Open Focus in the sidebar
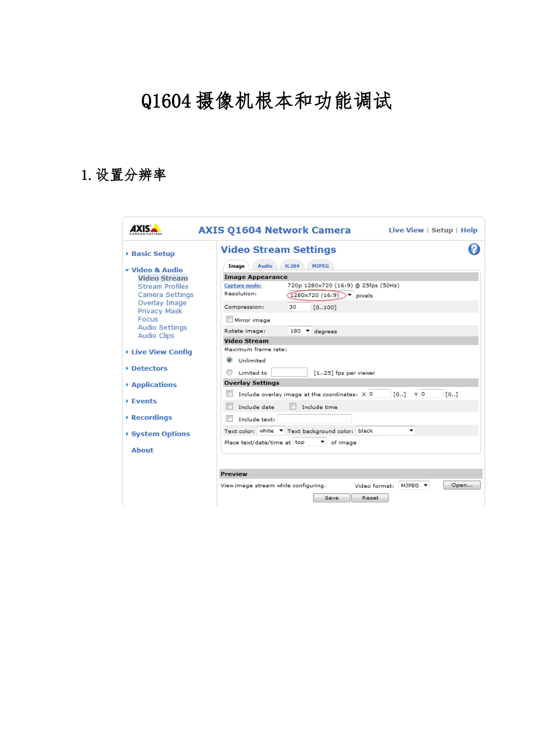Screen dimensions: 534x756 click(148, 319)
